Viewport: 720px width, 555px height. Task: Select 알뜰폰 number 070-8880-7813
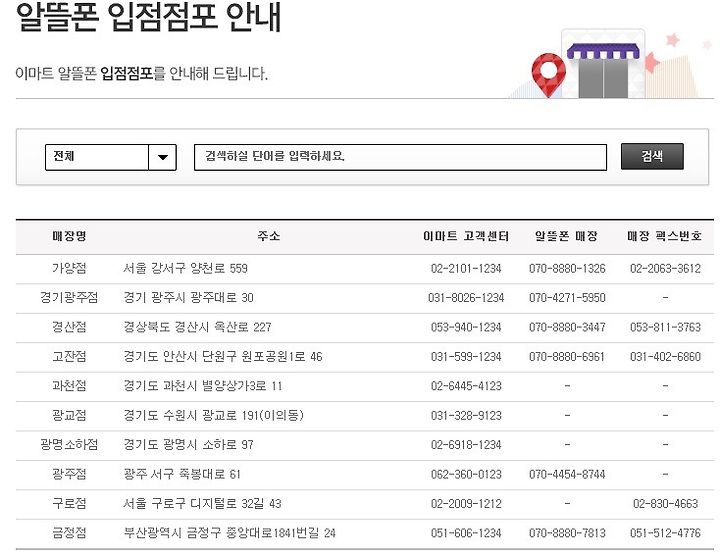pos(567,533)
